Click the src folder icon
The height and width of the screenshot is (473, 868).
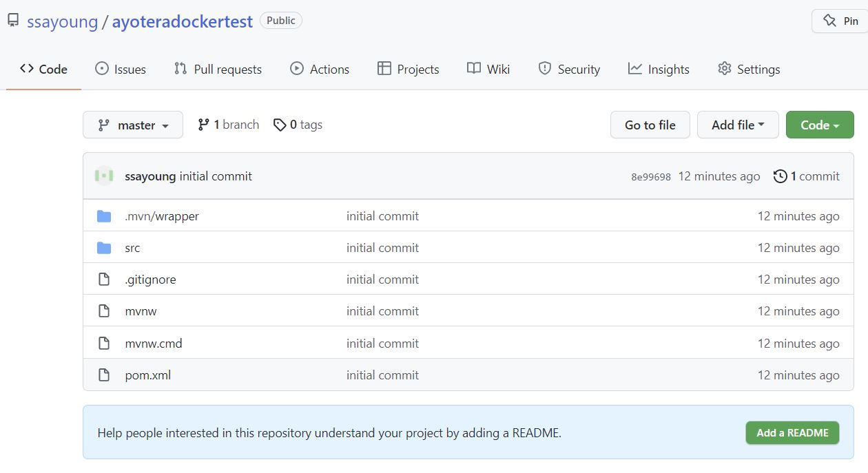pos(104,248)
